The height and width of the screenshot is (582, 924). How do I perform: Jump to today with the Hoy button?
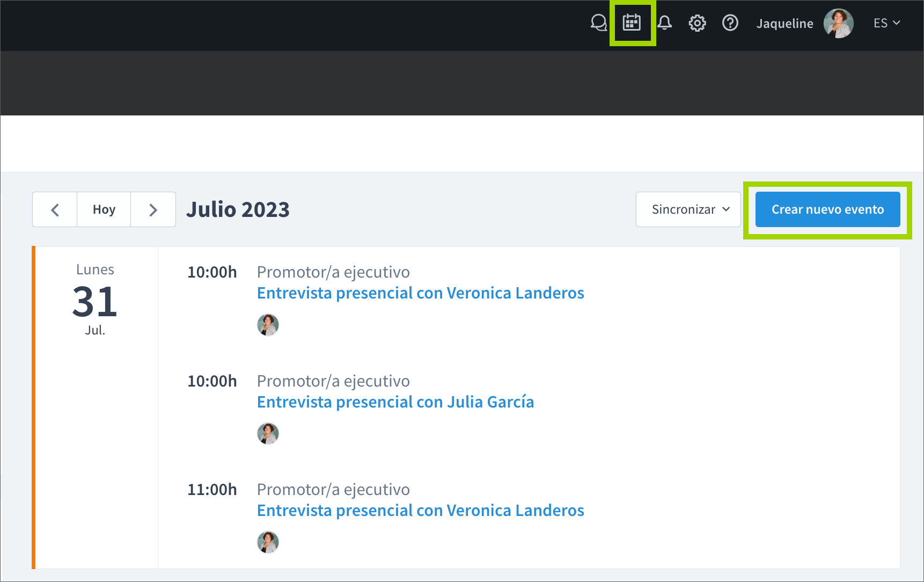tap(104, 209)
